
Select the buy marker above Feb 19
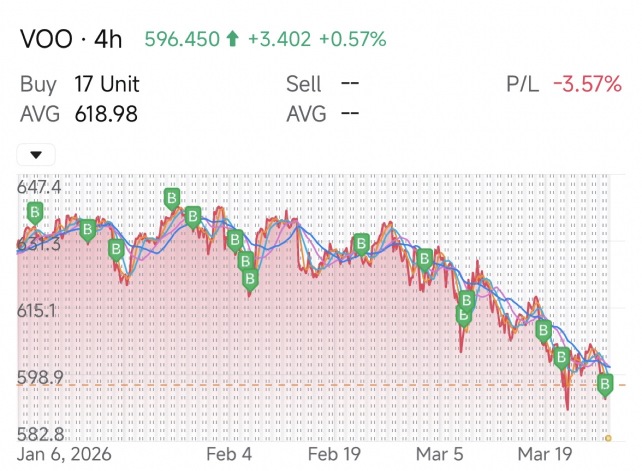tap(361, 244)
